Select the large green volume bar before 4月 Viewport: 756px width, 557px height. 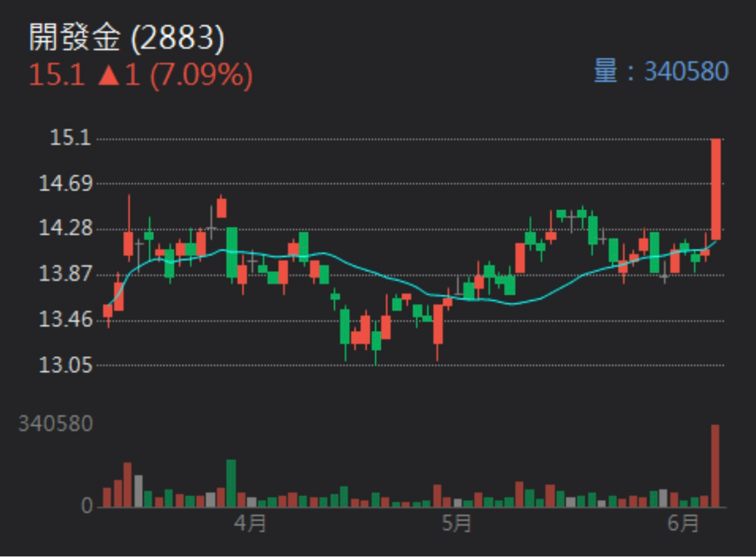point(231,483)
